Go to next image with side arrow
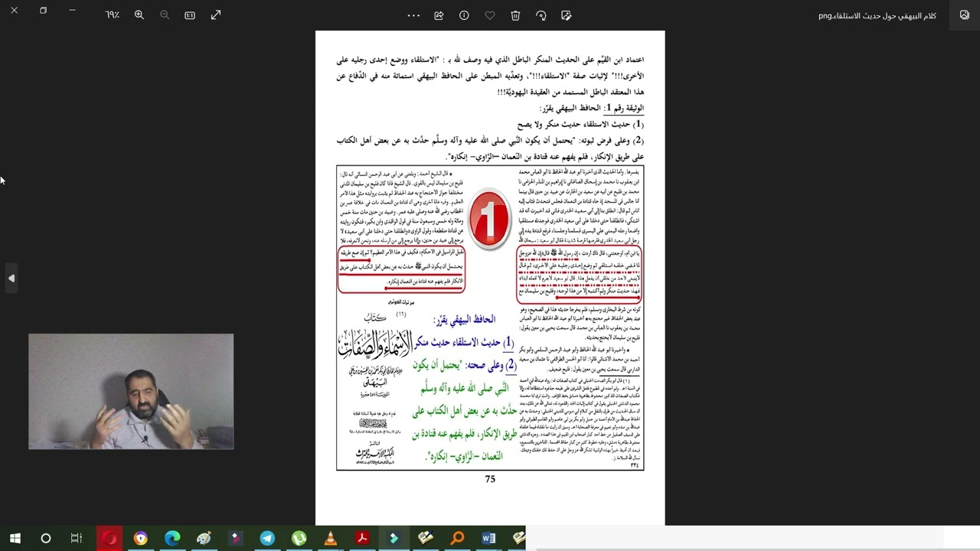Screen dimensions: 980x551 pos(11,279)
